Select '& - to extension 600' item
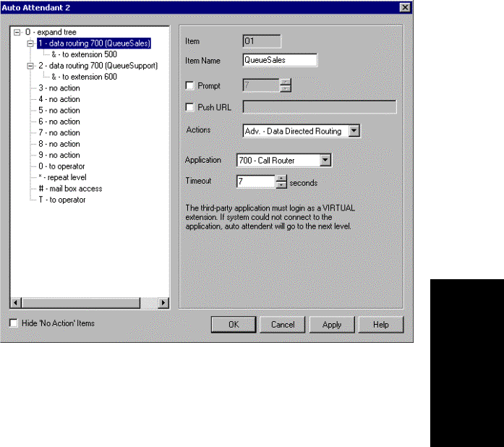This screenshot has width=504, height=447. [x=84, y=77]
